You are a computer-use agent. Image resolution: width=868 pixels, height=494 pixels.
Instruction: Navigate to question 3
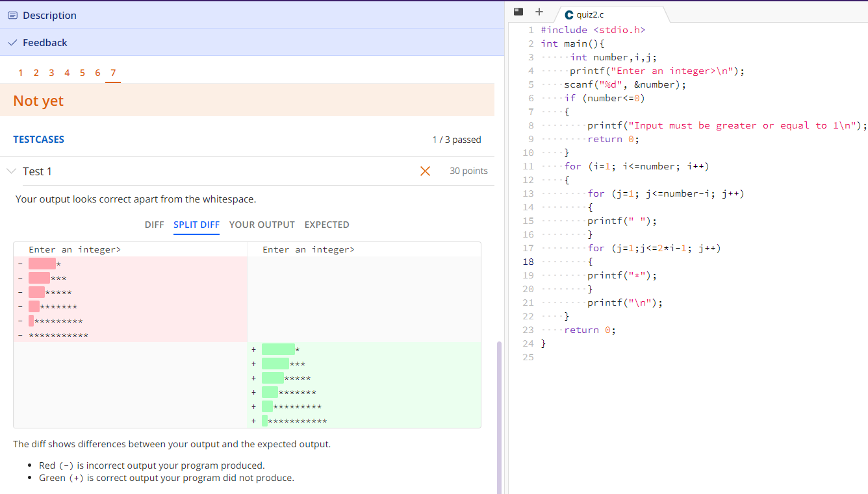click(51, 73)
